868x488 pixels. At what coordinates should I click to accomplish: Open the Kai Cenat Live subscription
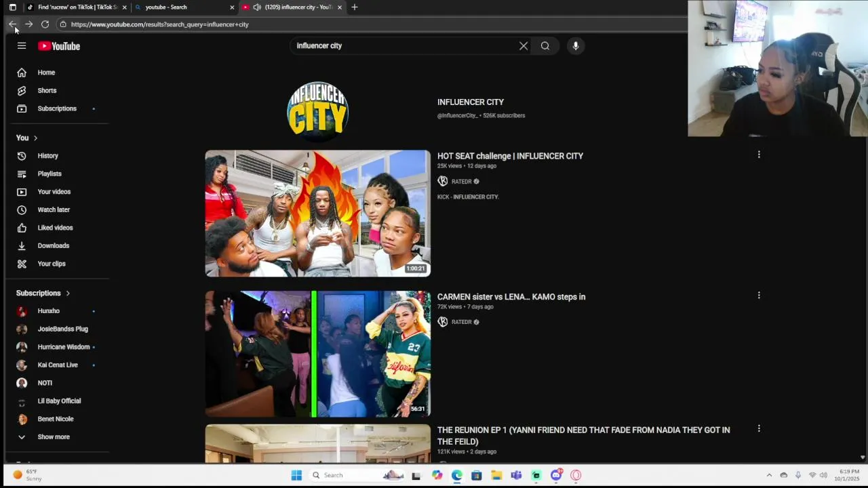[58, 365]
